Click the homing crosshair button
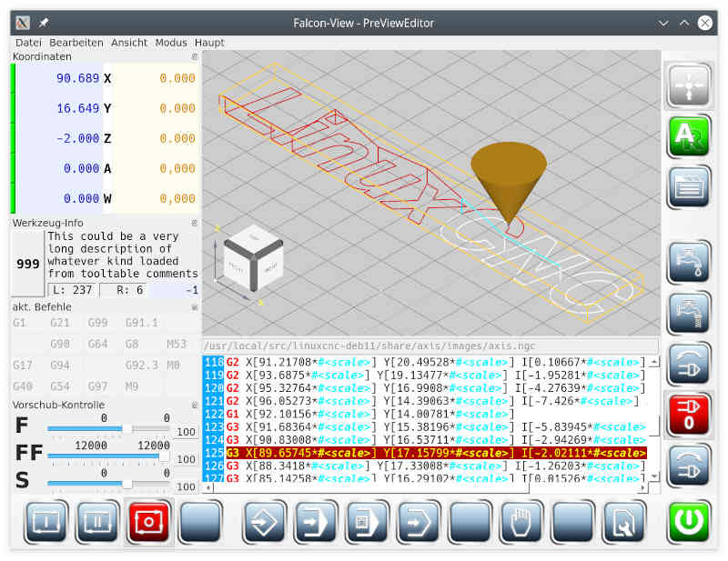 689,85
